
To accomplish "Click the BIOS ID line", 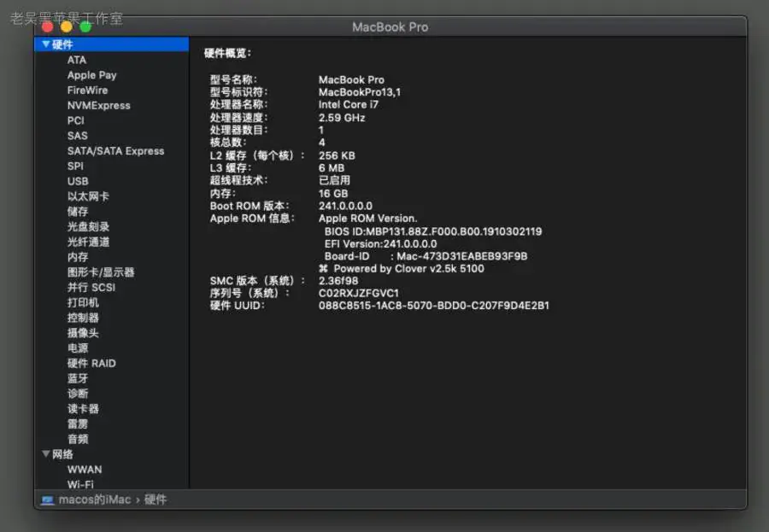I will tap(433, 231).
